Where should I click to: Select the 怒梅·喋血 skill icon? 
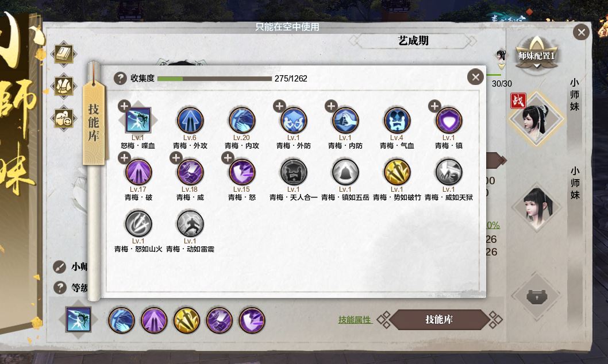coord(138,120)
